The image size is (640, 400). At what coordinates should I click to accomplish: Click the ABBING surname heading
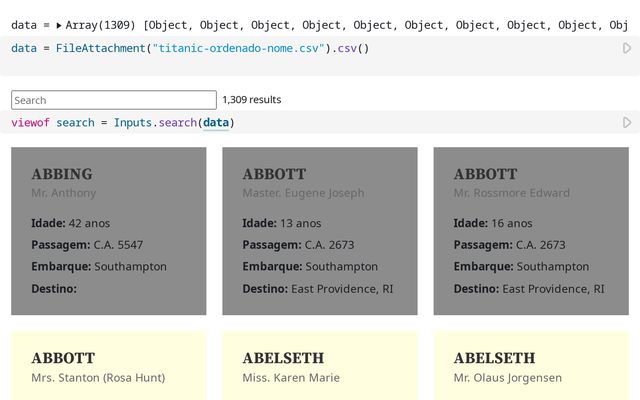(62, 174)
